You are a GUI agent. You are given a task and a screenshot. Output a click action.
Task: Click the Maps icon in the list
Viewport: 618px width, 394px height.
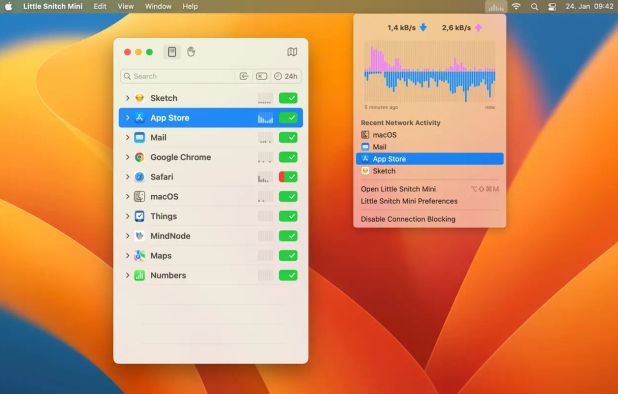140,256
